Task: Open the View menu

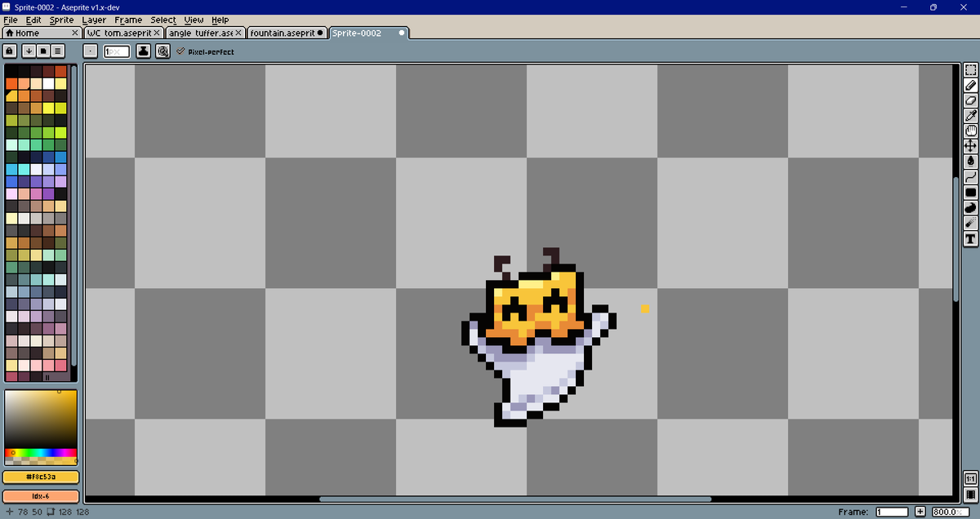Action: pyautogui.click(x=194, y=20)
